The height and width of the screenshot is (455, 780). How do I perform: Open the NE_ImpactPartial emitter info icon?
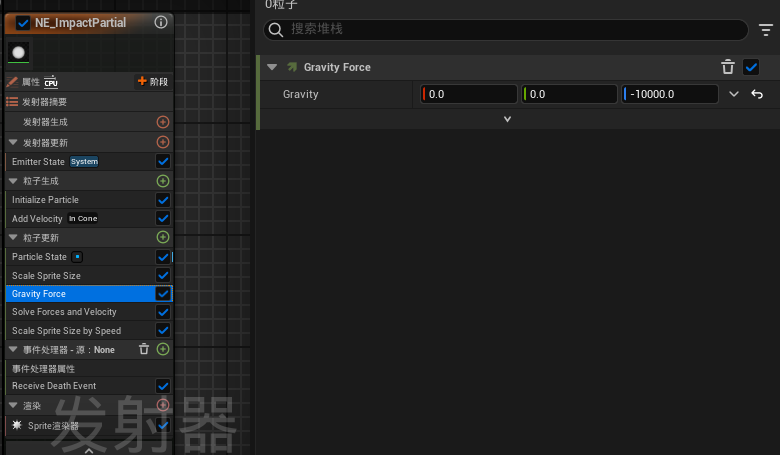[161, 22]
